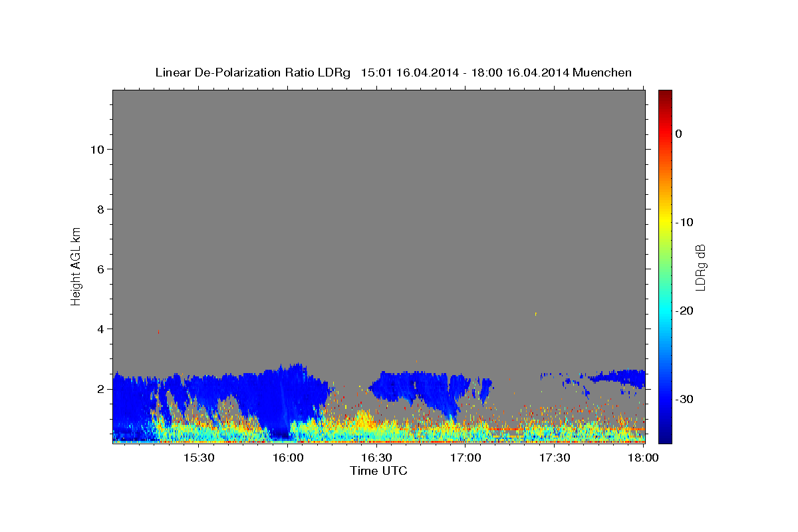Click the 15:30 time tick label
Screen dimensions: 798x532
(199, 458)
